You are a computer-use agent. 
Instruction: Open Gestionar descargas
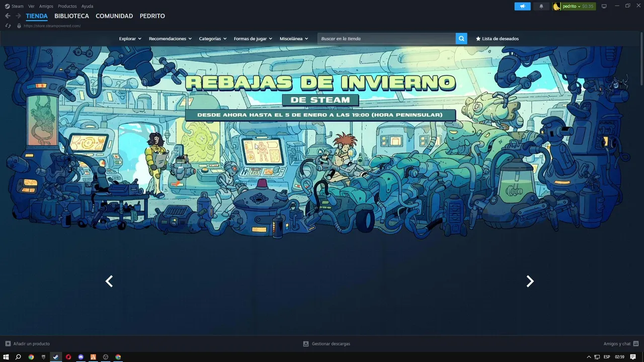coord(327,344)
